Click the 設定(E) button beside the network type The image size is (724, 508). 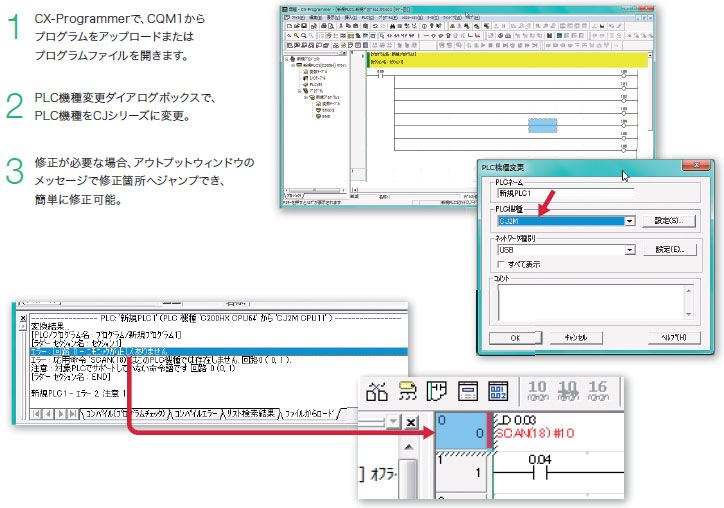tap(670, 249)
